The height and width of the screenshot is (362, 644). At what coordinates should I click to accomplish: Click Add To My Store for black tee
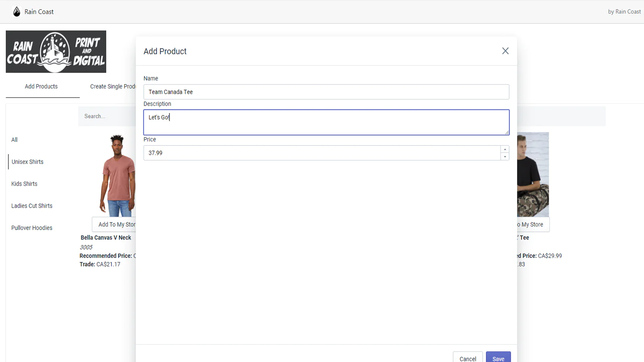click(533, 224)
